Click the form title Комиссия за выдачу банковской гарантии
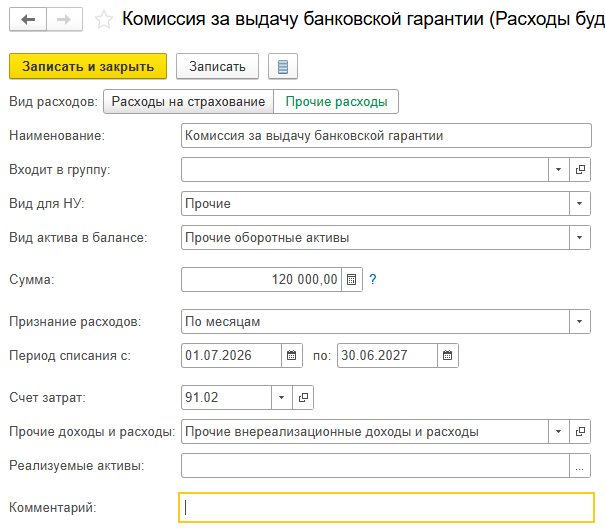The width and height of the screenshot is (605, 531). pyautogui.click(x=363, y=19)
